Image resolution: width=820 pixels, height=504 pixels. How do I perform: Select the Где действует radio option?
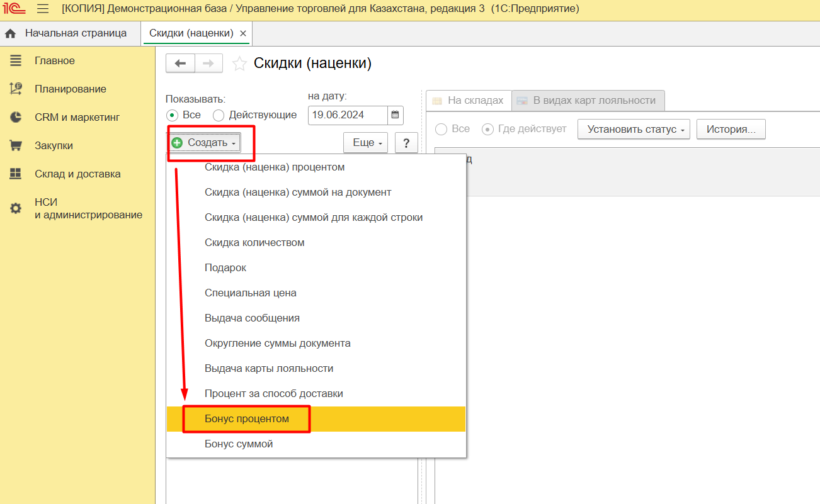(487, 129)
